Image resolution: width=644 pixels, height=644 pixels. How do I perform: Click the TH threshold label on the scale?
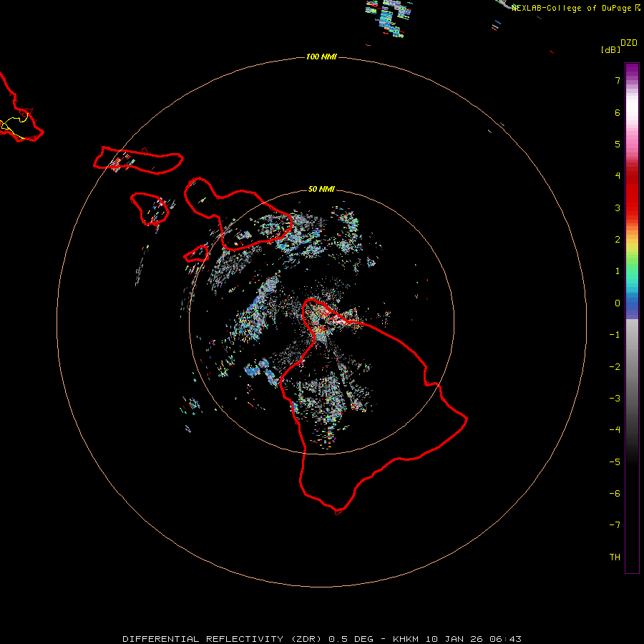pos(615,557)
